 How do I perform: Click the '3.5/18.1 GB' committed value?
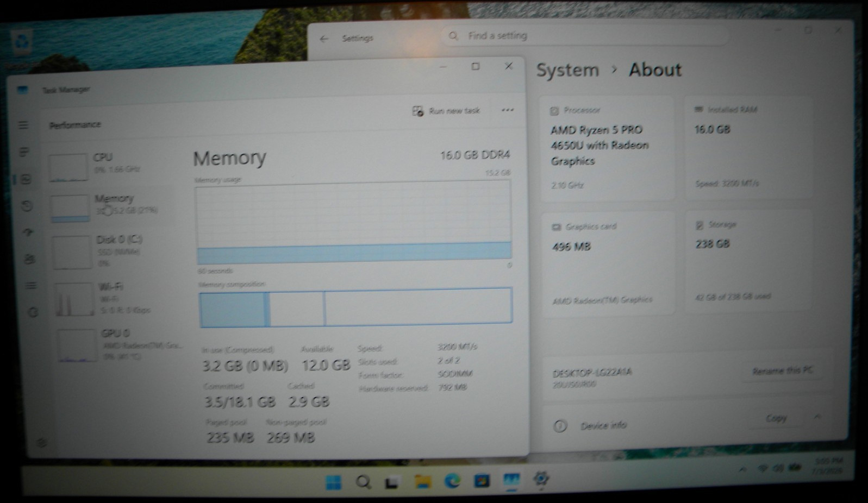click(240, 402)
